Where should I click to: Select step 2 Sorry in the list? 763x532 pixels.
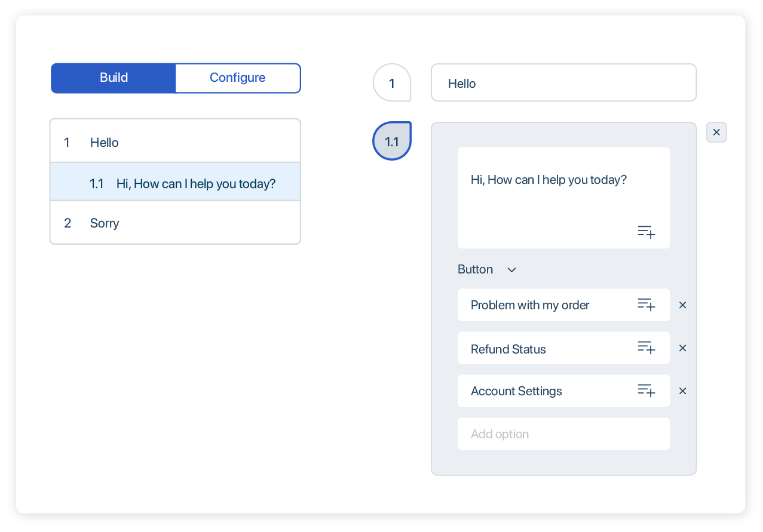coord(175,223)
